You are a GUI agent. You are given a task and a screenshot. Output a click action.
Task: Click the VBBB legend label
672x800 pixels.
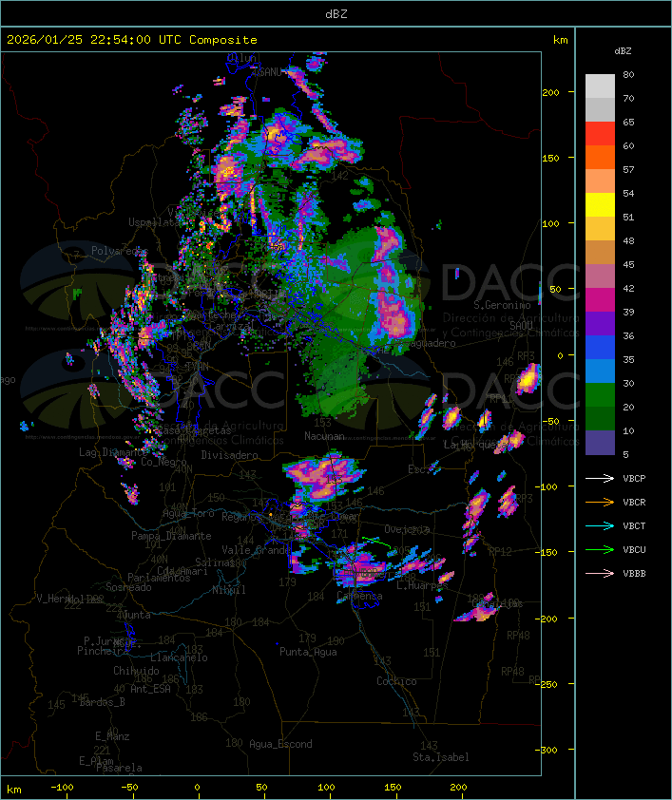click(x=634, y=574)
